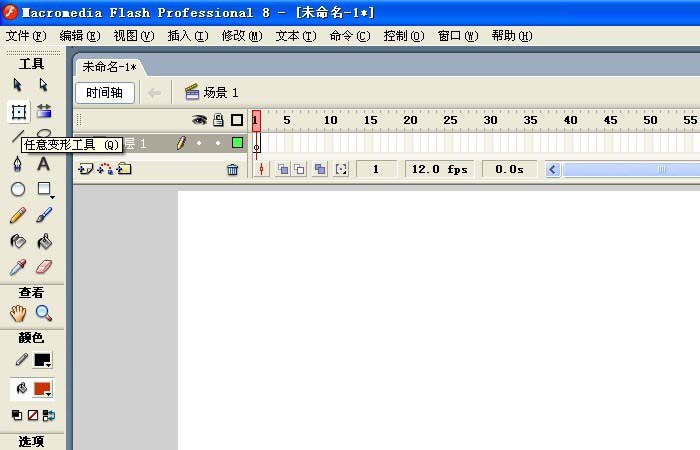Viewport: 700px width, 450px height.
Task: Select the Oval tool
Action: pyautogui.click(x=17, y=189)
